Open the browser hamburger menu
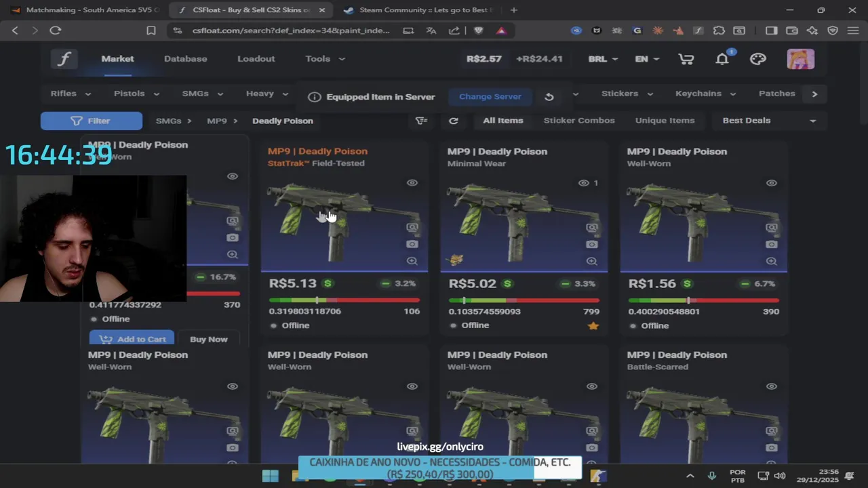The height and width of the screenshot is (488, 868). [x=853, y=30]
